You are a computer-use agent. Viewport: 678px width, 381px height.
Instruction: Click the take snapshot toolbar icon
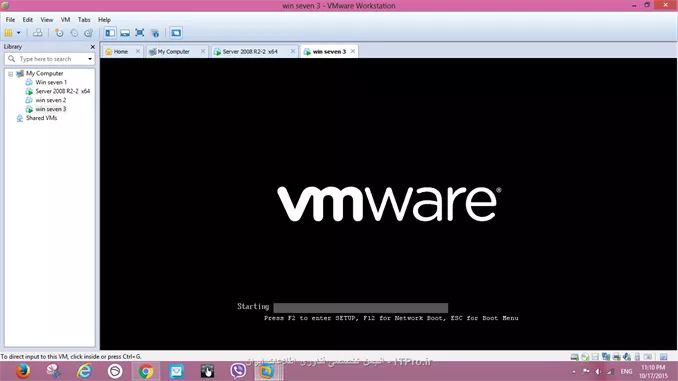pyautogui.click(x=59, y=33)
